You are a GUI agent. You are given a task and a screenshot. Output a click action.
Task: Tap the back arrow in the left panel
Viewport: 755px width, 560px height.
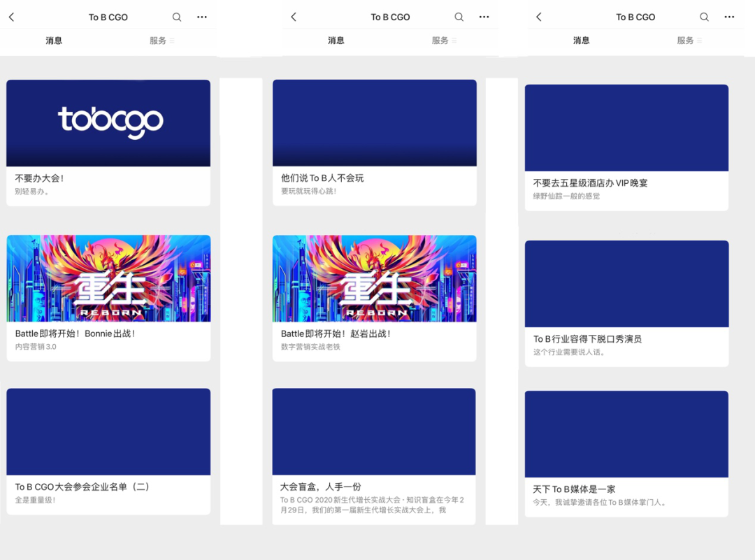(12, 16)
